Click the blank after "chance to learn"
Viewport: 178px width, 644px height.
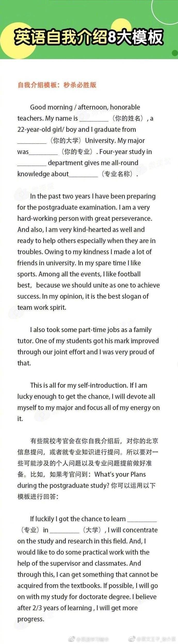coord(142,520)
